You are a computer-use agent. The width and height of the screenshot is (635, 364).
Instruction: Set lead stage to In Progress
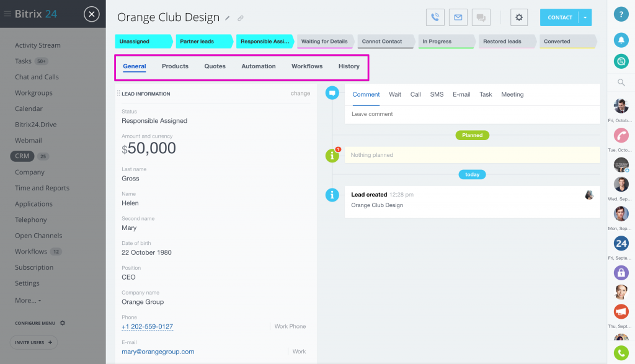(x=446, y=42)
